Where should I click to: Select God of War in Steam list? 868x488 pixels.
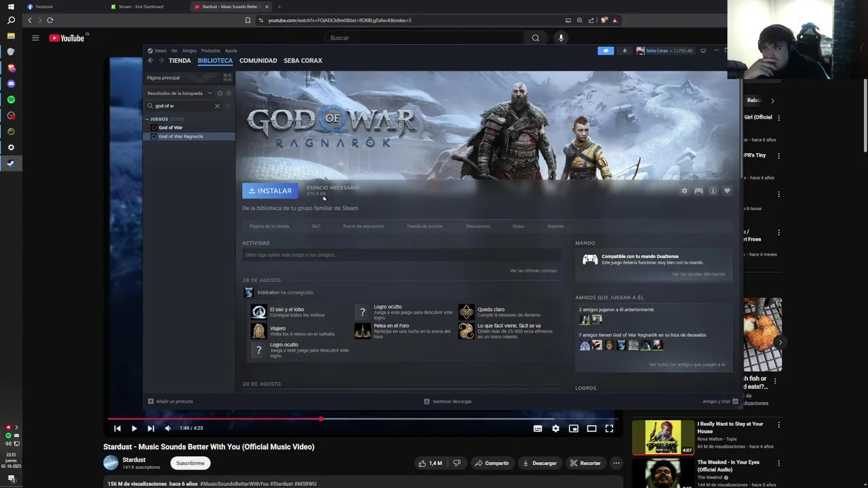170,127
